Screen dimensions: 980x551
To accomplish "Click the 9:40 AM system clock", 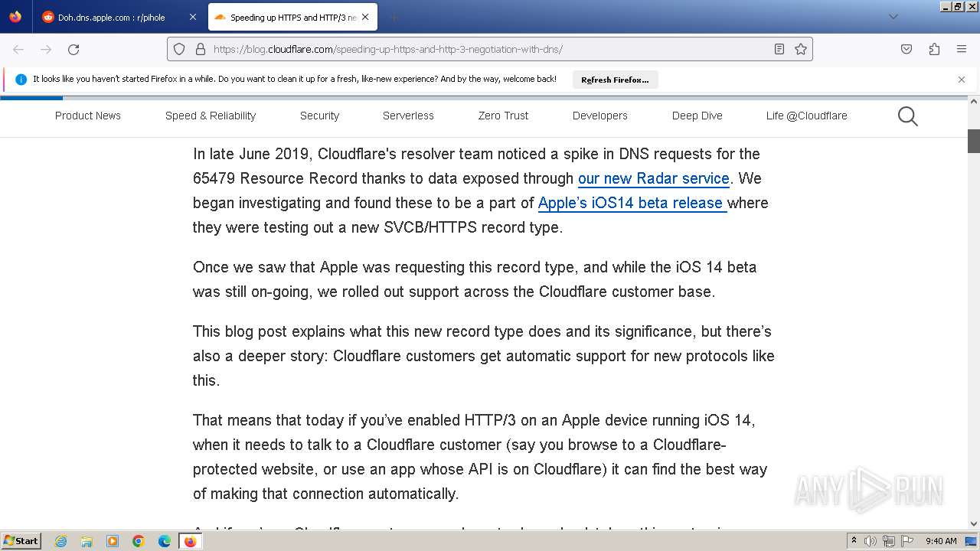I will point(941,541).
